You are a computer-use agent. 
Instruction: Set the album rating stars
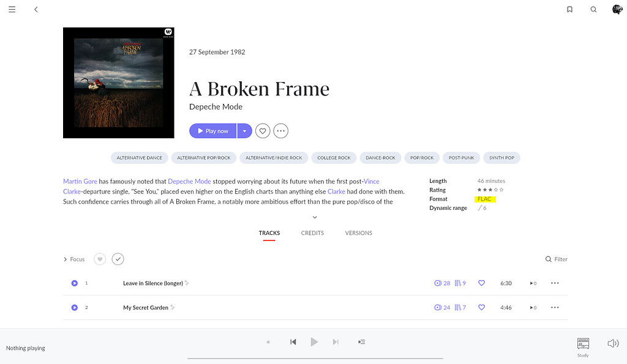tap(490, 190)
